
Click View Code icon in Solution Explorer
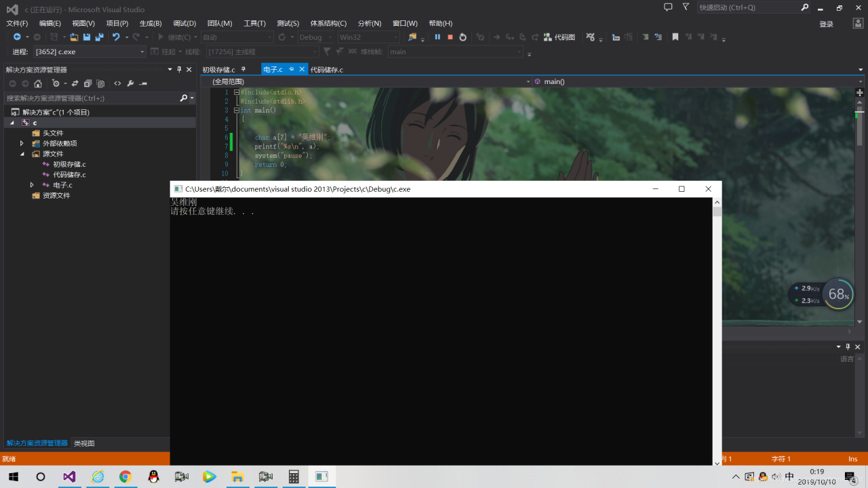point(117,83)
